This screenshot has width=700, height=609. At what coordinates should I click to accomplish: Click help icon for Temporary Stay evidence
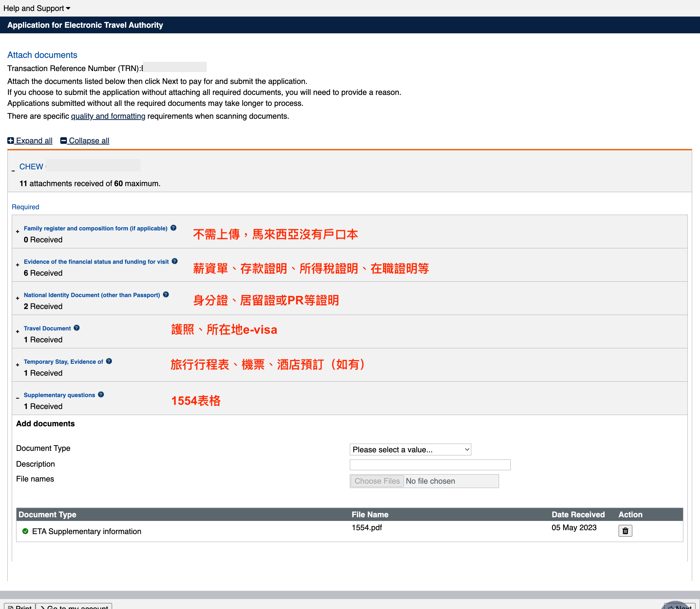[109, 361]
